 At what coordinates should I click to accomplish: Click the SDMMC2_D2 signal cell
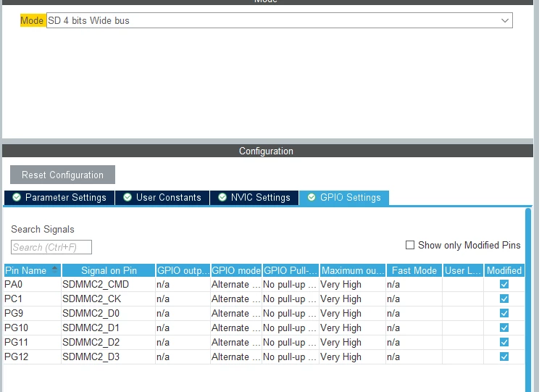pyautogui.click(x=109, y=342)
